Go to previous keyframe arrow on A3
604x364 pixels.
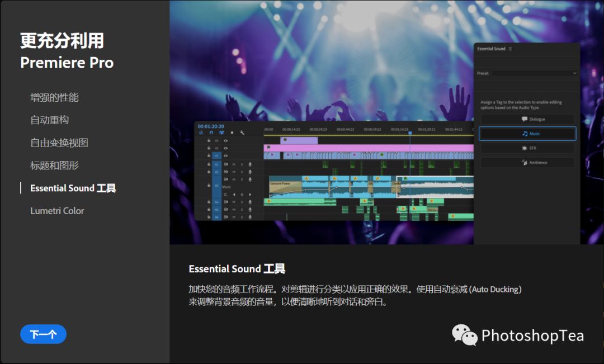pos(234,195)
